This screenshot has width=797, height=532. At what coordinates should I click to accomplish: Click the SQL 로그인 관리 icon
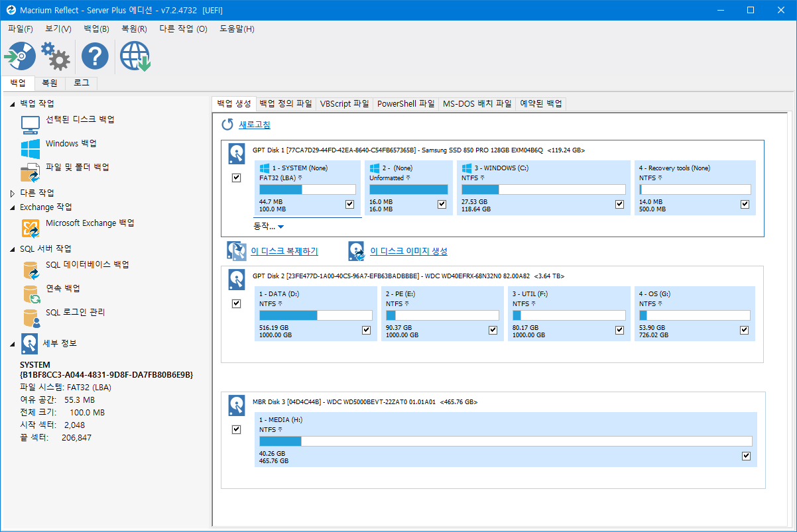tap(31, 318)
